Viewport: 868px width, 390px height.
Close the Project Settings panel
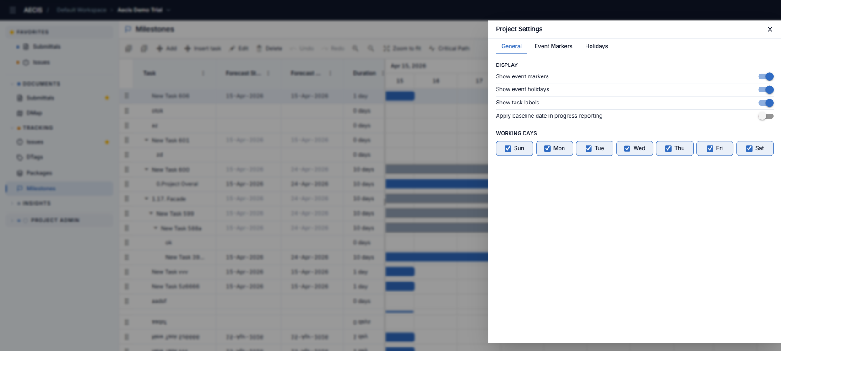pos(770,29)
